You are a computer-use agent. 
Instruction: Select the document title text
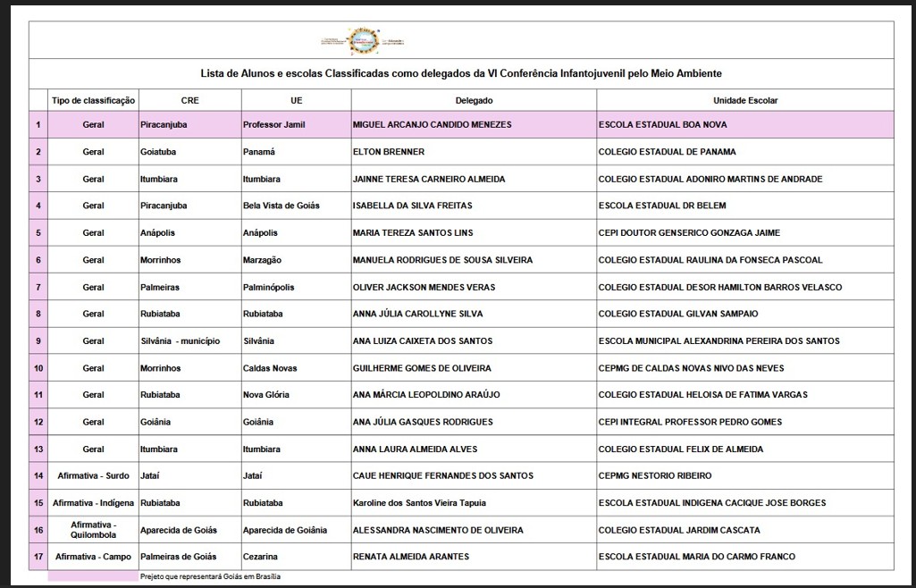(x=459, y=73)
